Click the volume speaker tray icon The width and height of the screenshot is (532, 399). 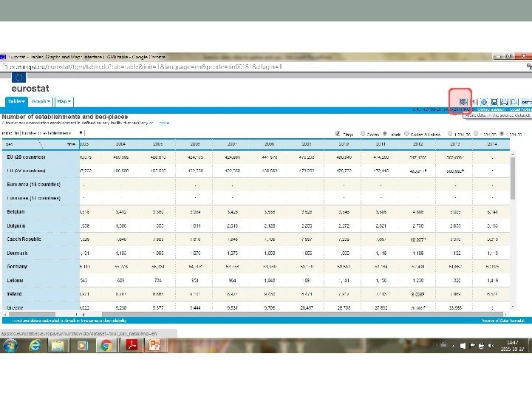tap(491, 345)
